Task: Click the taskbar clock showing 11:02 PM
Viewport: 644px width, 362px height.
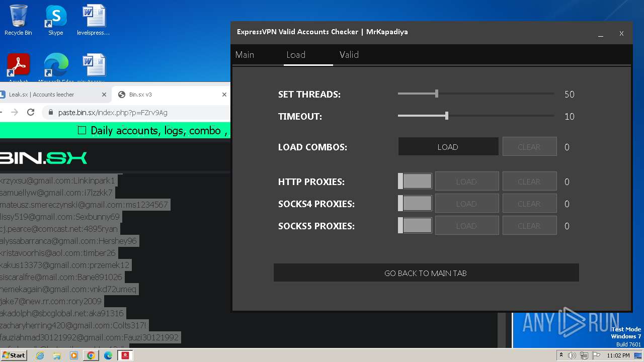Action: [x=618, y=355]
